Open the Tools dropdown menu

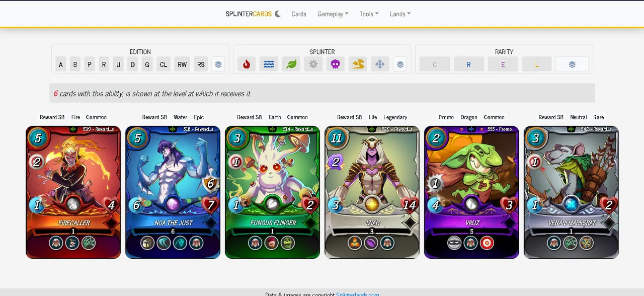click(x=369, y=14)
